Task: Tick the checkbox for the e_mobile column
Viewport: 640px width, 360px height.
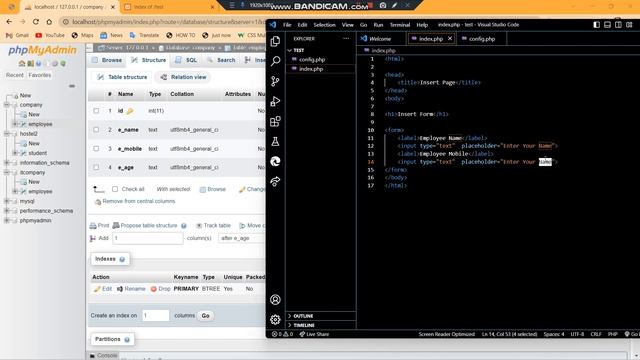Action: [x=96, y=149]
